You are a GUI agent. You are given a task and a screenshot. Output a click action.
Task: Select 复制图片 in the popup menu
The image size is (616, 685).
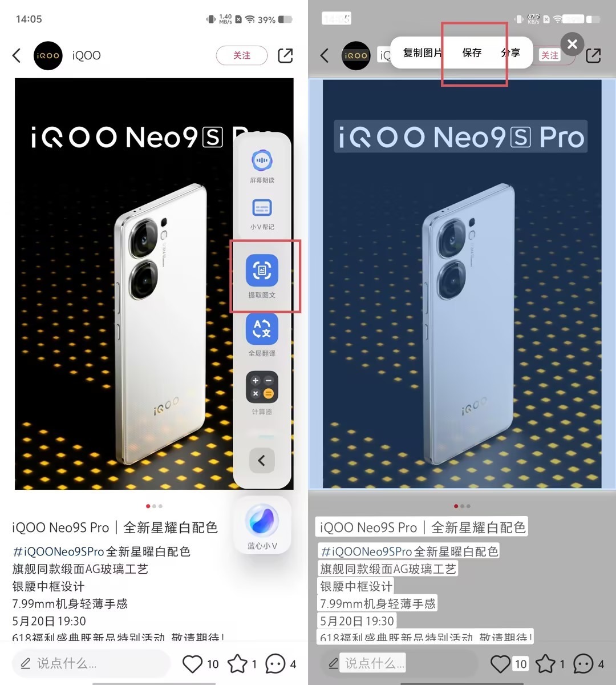point(422,53)
